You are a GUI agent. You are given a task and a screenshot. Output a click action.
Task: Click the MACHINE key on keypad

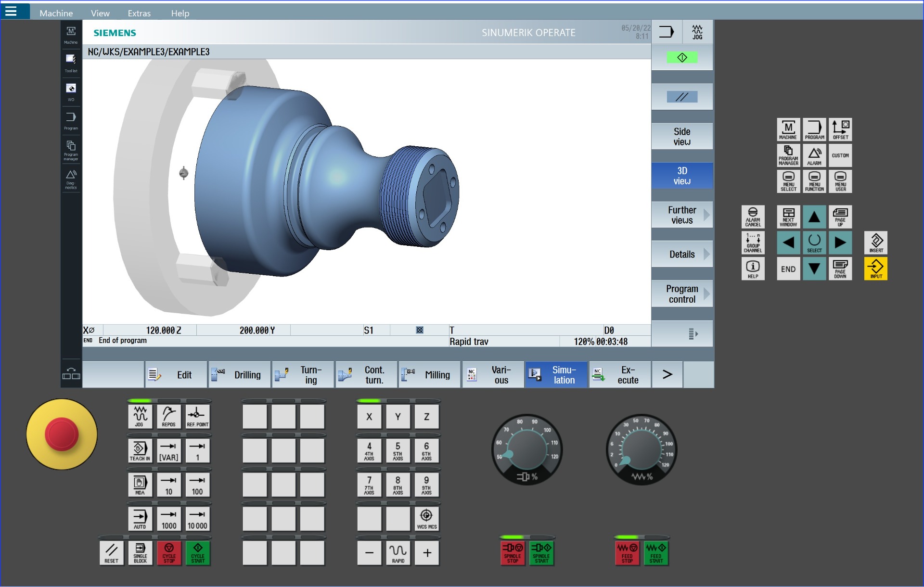pyautogui.click(x=788, y=129)
